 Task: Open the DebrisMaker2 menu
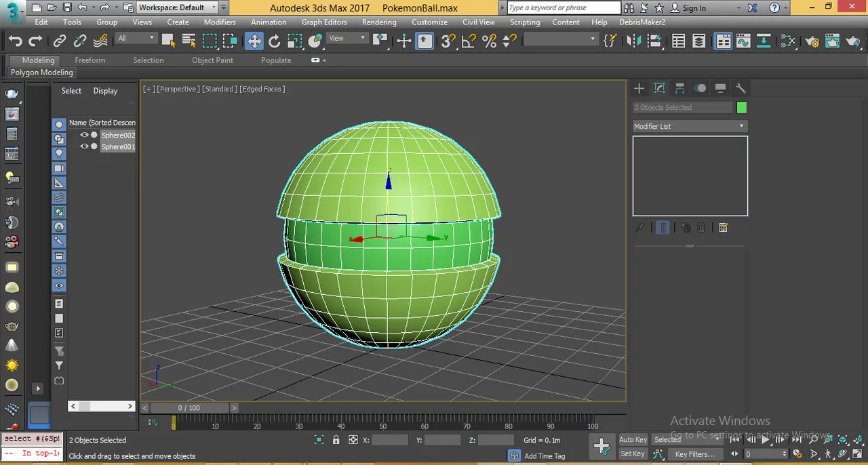[x=642, y=22]
